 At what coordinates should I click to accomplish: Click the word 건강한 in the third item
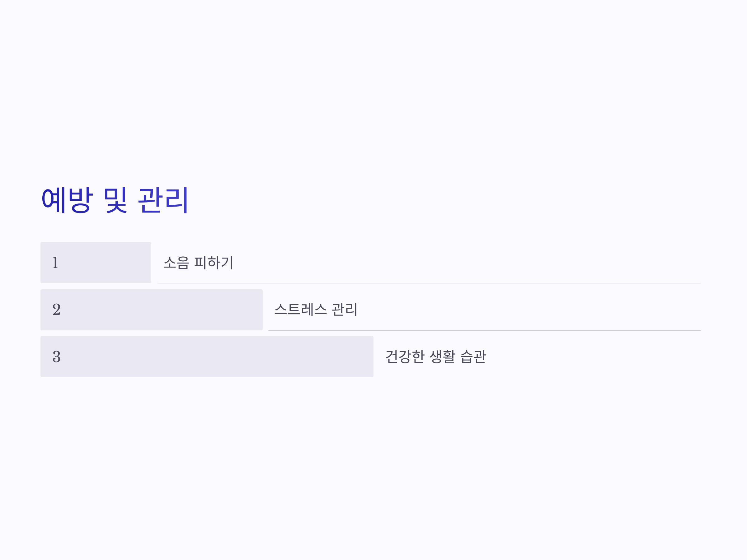coord(405,357)
